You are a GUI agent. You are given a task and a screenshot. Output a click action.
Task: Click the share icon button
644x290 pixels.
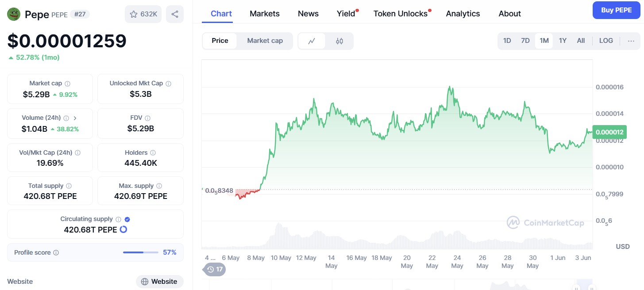[x=175, y=14]
